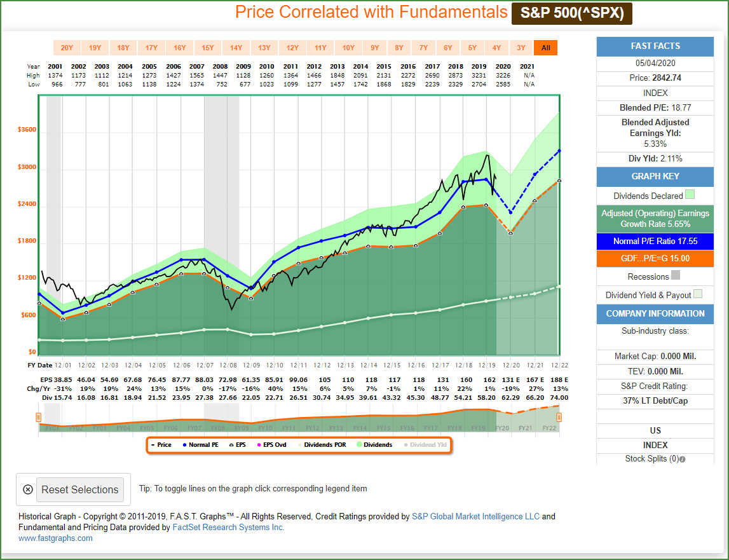Click the 74.00 dividend value
The width and height of the screenshot is (729, 560).
[x=559, y=398]
